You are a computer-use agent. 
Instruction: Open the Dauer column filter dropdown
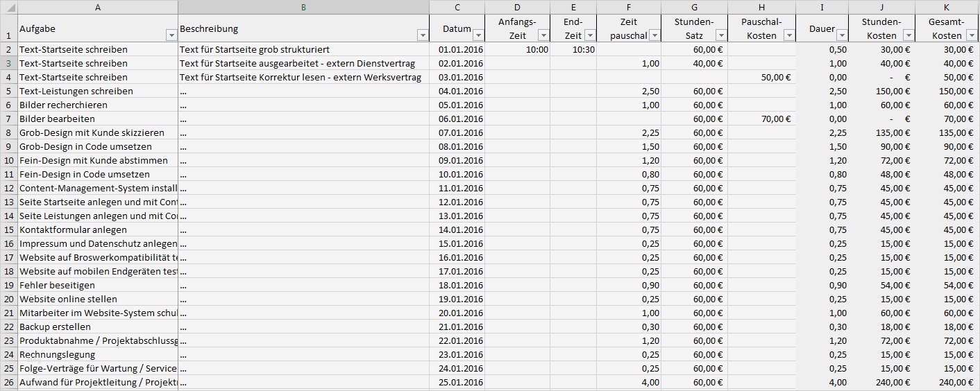tap(842, 35)
